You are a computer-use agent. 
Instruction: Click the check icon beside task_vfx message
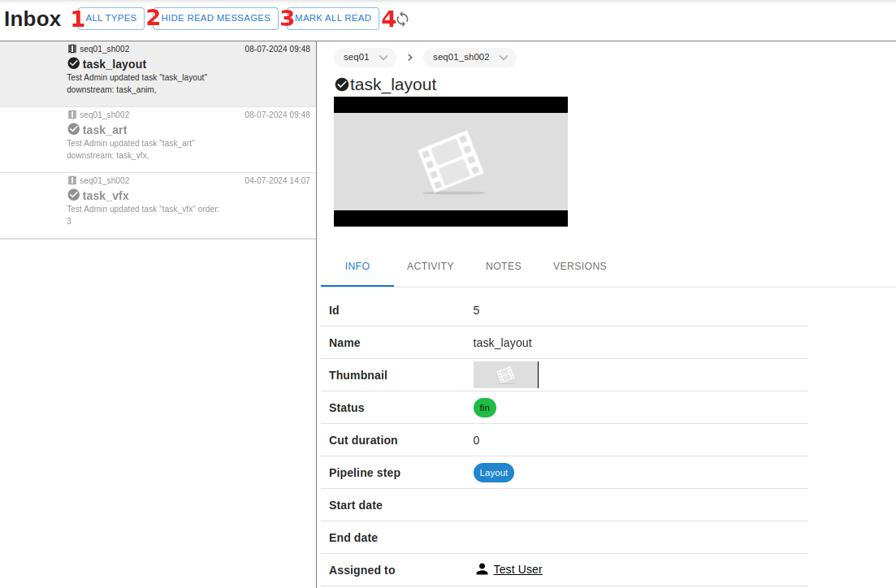pyautogui.click(x=73, y=195)
